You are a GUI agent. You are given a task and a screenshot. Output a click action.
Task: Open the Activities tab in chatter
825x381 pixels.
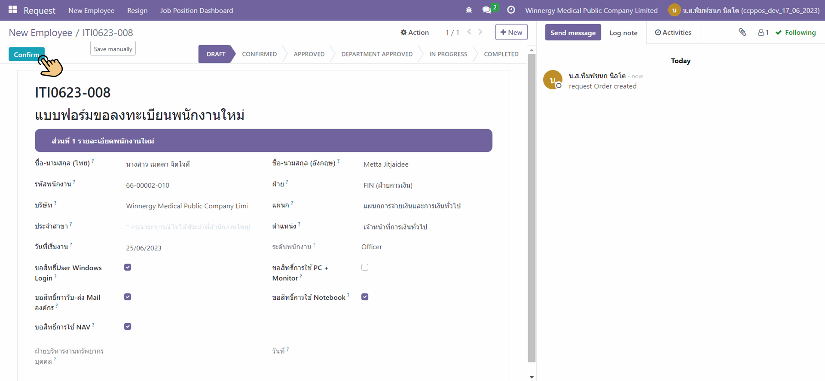coord(673,33)
